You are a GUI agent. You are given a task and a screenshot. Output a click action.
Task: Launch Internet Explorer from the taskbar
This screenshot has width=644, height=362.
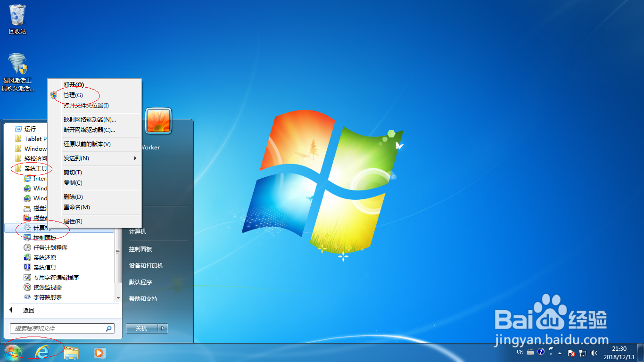(x=42, y=352)
